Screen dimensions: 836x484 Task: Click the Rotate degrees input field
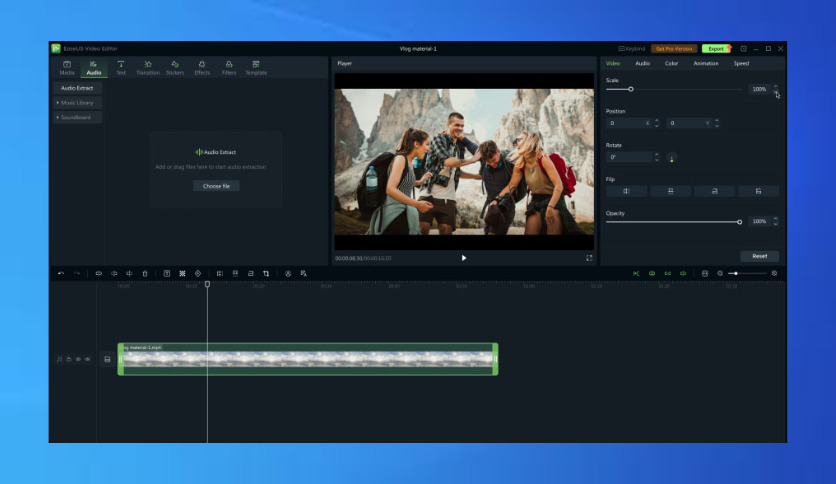[x=629, y=157]
